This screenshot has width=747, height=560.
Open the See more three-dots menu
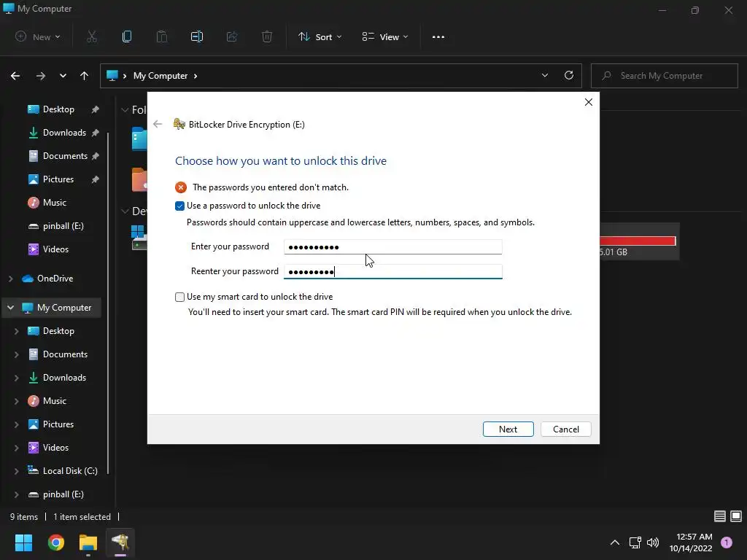[x=438, y=36]
